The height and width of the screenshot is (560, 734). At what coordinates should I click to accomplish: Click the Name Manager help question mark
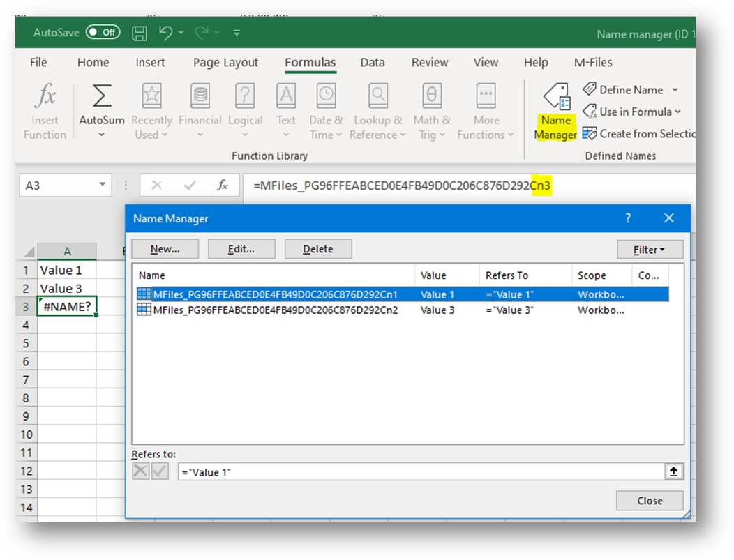(x=628, y=218)
